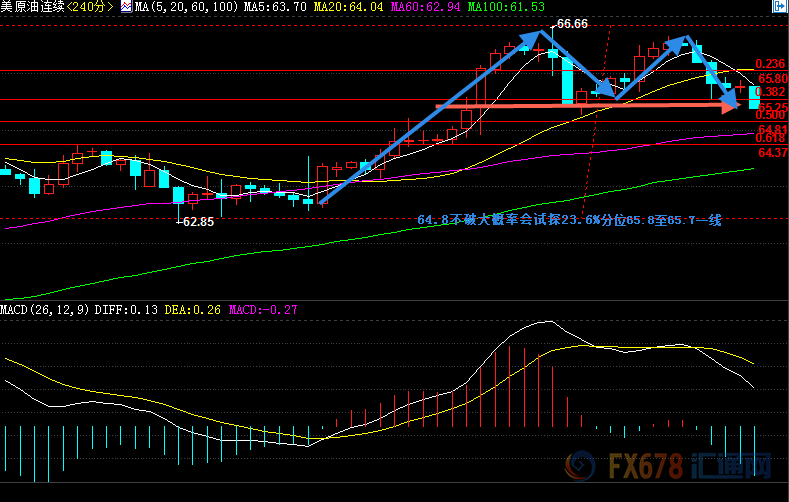This screenshot has height=502, width=789.
Task: Open MA(5,20,60,100) indicator parameters
Action: point(184,7)
